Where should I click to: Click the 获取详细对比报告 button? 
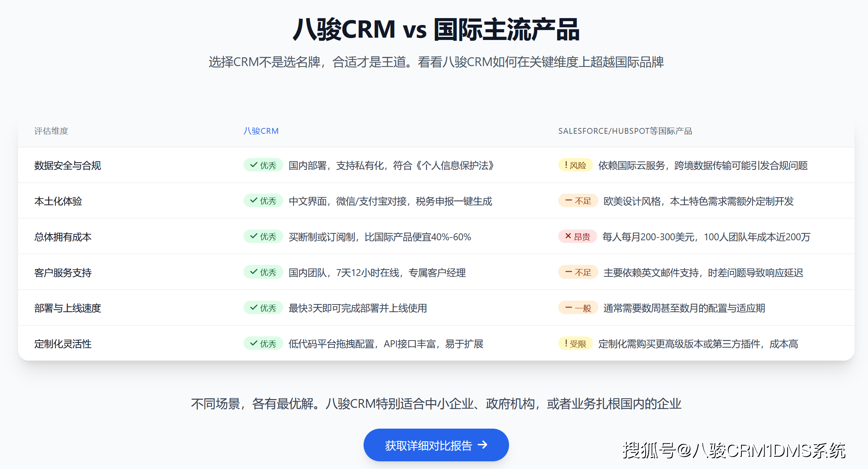click(436, 445)
